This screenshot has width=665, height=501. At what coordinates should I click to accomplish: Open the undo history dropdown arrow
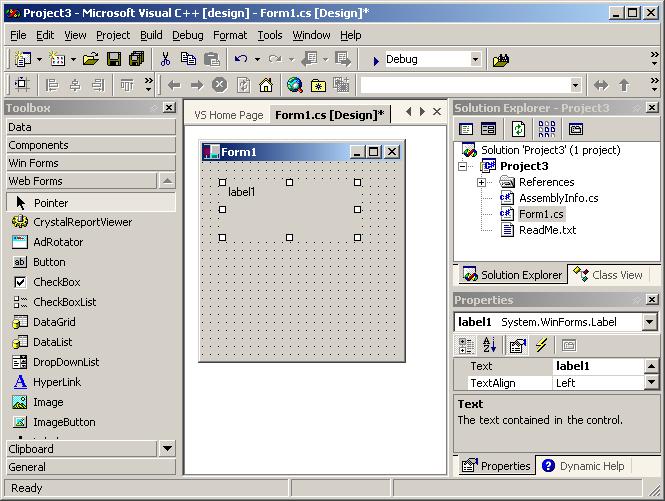(x=257, y=59)
